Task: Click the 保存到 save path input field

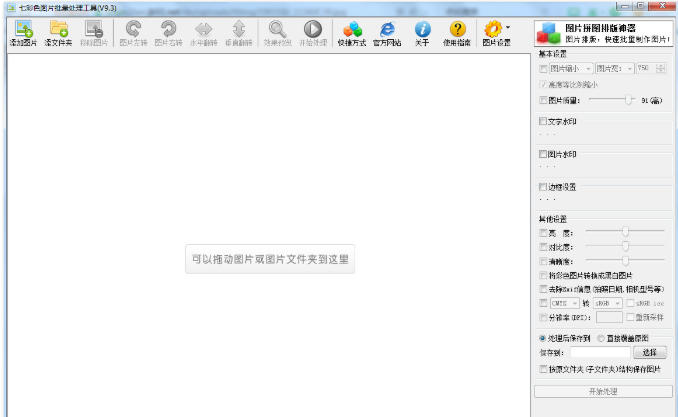Action: [599, 353]
